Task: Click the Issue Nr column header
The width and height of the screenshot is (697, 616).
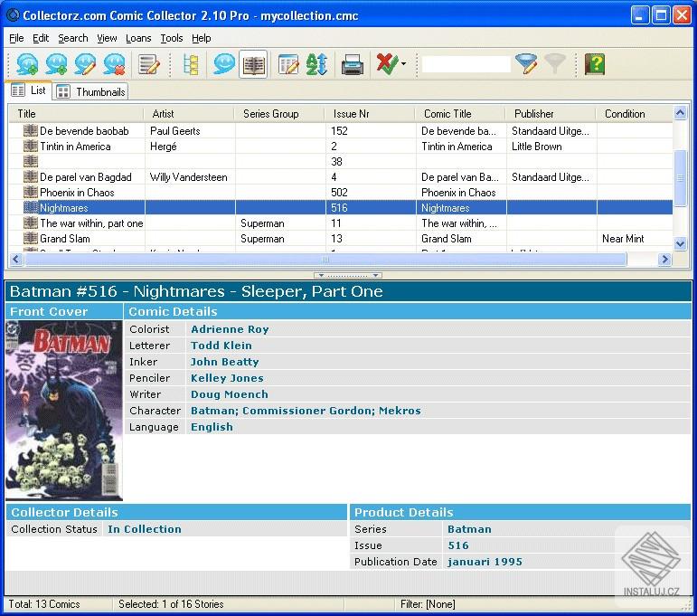Action: coord(351,114)
